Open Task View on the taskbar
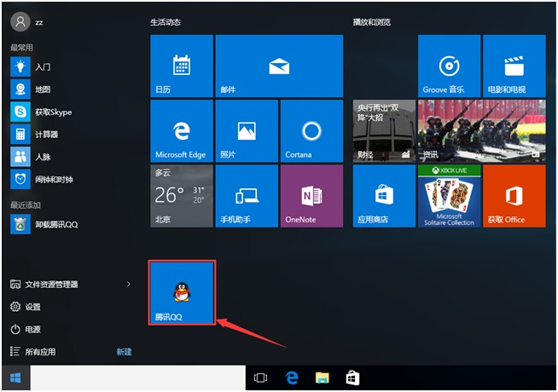Image resolution: width=558 pixels, height=392 pixels. [260, 378]
